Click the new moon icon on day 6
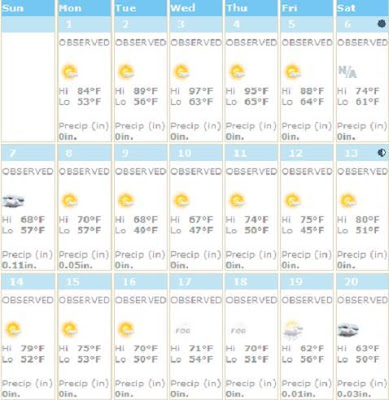Image resolution: width=389 pixels, height=400 pixels. pyautogui.click(x=381, y=24)
